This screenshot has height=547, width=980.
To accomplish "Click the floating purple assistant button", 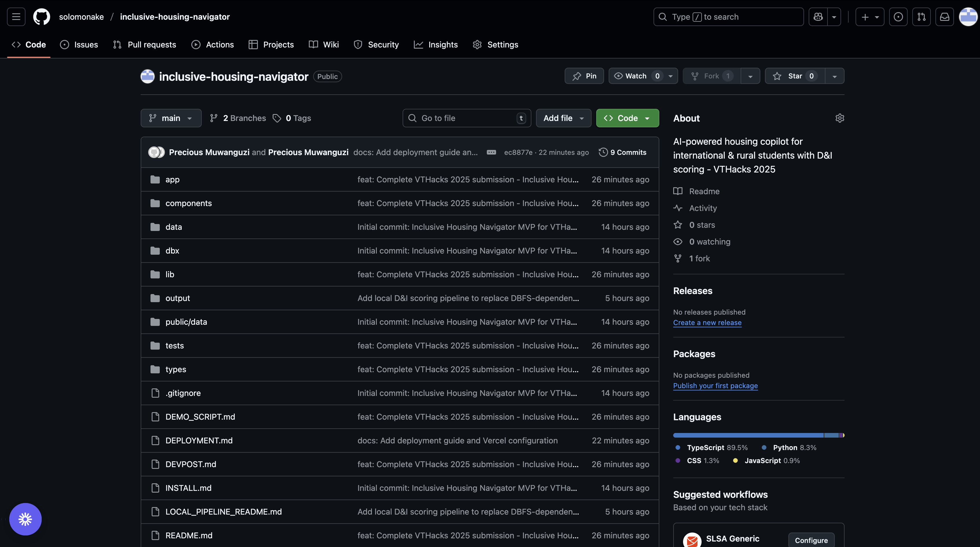I will (25, 519).
